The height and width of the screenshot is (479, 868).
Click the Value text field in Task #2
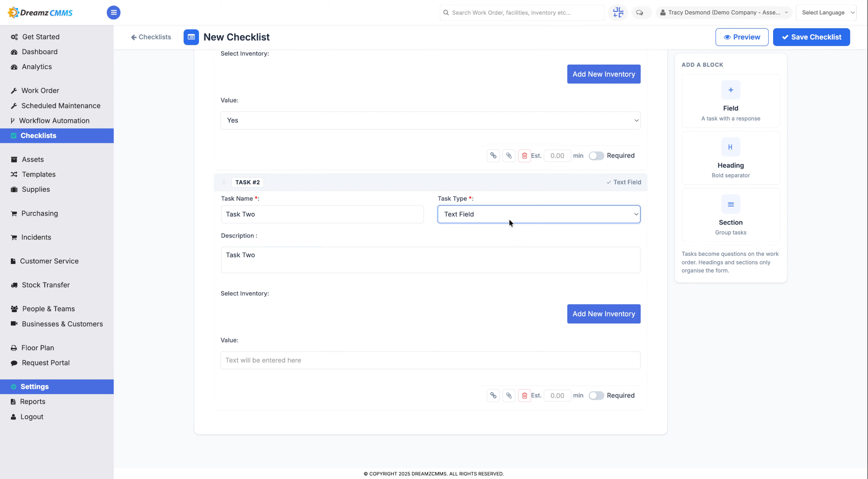(430, 361)
